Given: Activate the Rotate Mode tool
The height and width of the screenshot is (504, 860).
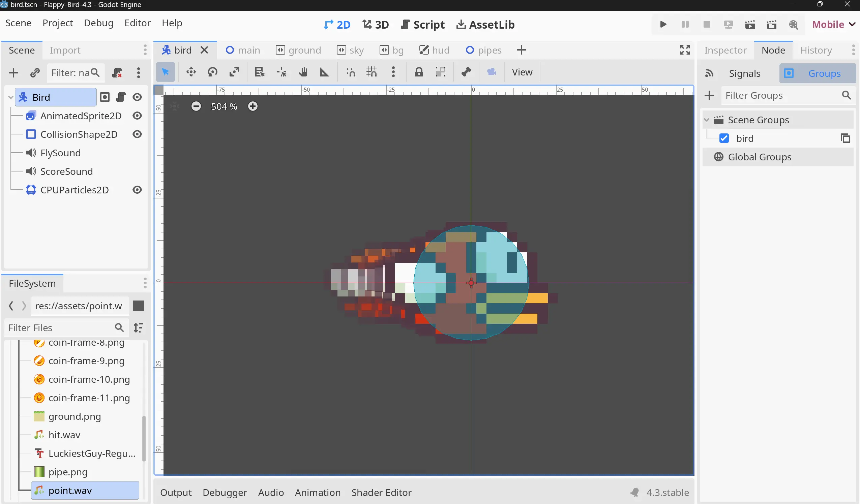Looking at the screenshot, I should click(x=212, y=72).
